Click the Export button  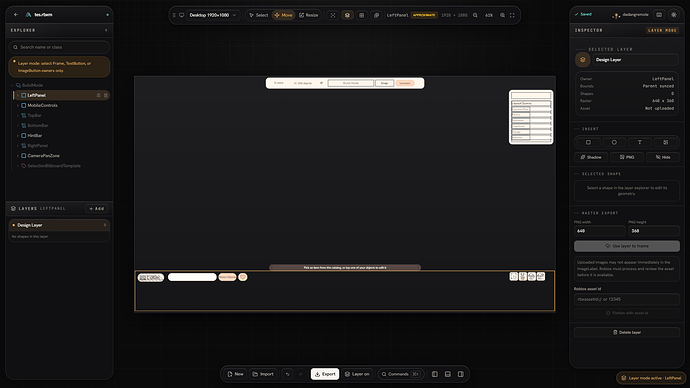(x=325, y=374)
